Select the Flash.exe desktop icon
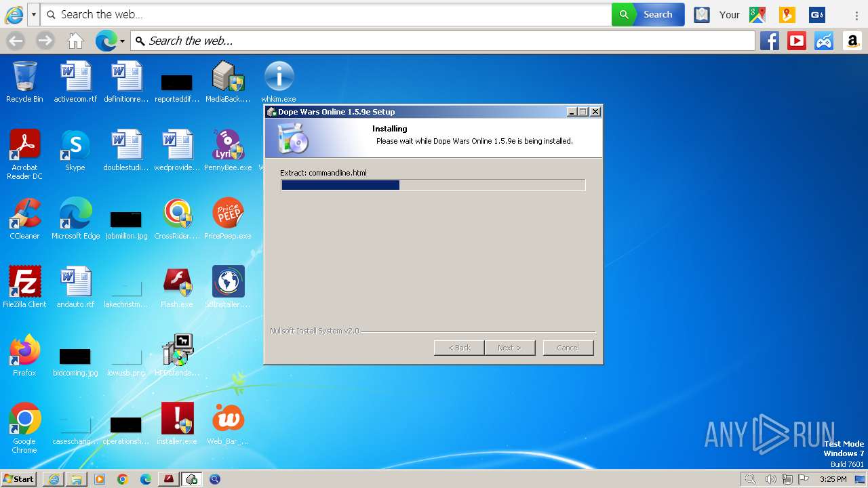 (177, 287)
